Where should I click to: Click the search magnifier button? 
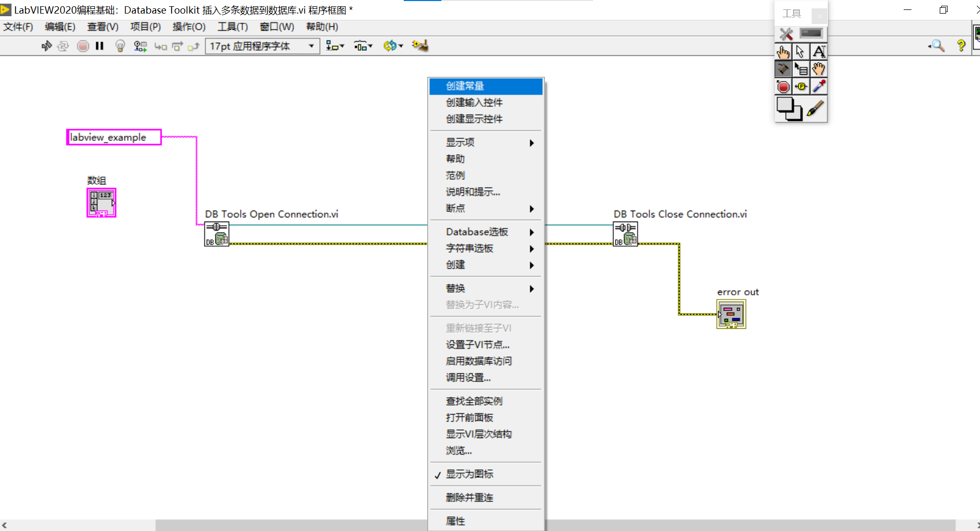936,46
